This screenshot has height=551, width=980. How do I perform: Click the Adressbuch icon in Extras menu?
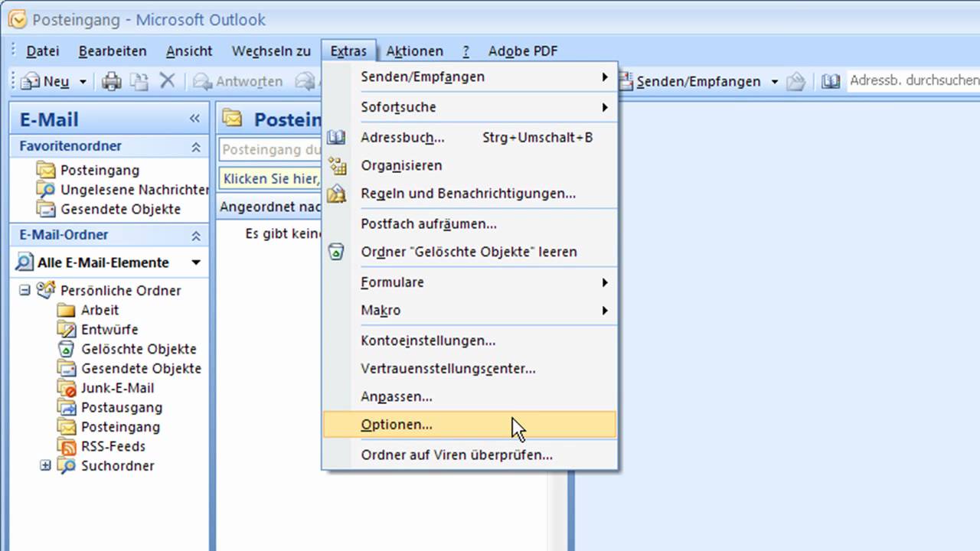[336, 138]
